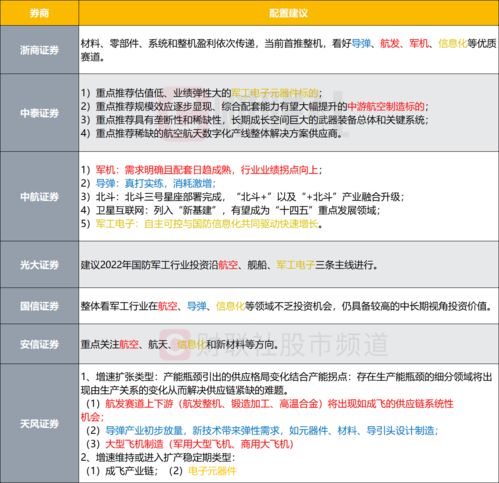Viewport: 499px width, 483px height.
Task: Click yellow 电子元器件 at the table bottom
Action: coord(212,471)
